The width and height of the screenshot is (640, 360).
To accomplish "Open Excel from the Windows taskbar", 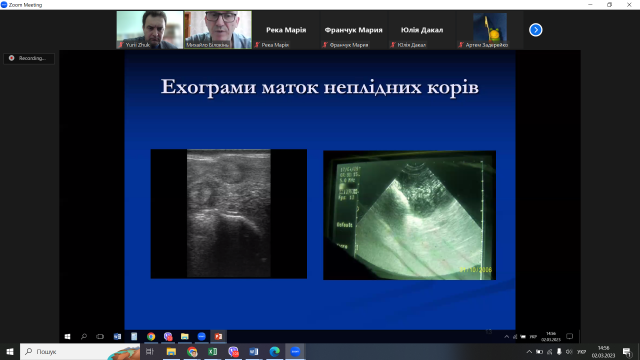I will click(x=213, y=351).
